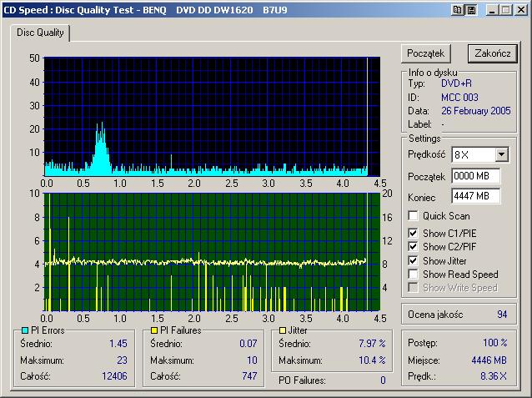Click the Początek 0000 MB input field
Image resolution: width=532 pixels, height=398 pixels.
pos(475,176)
